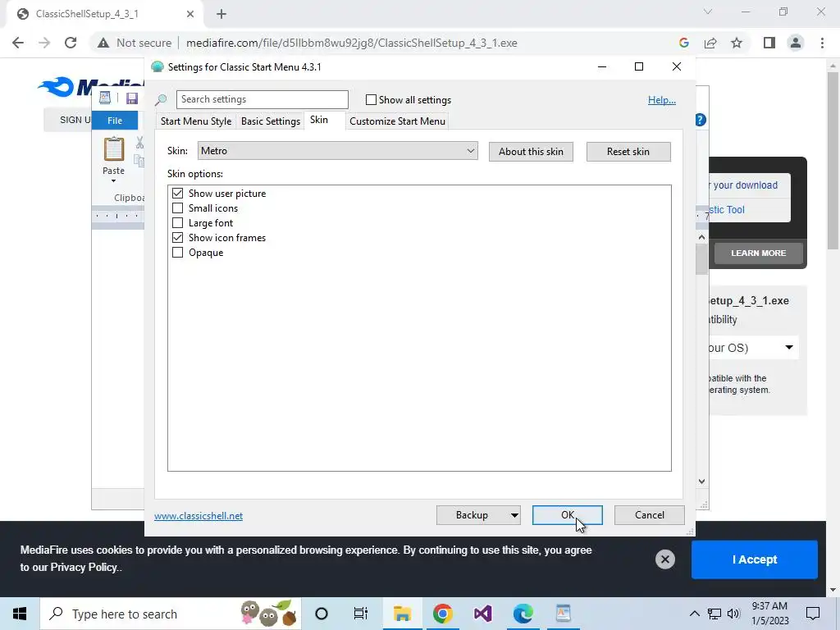
Task: Open File Explorer from taskbar
Action: (x=402, y=614)
